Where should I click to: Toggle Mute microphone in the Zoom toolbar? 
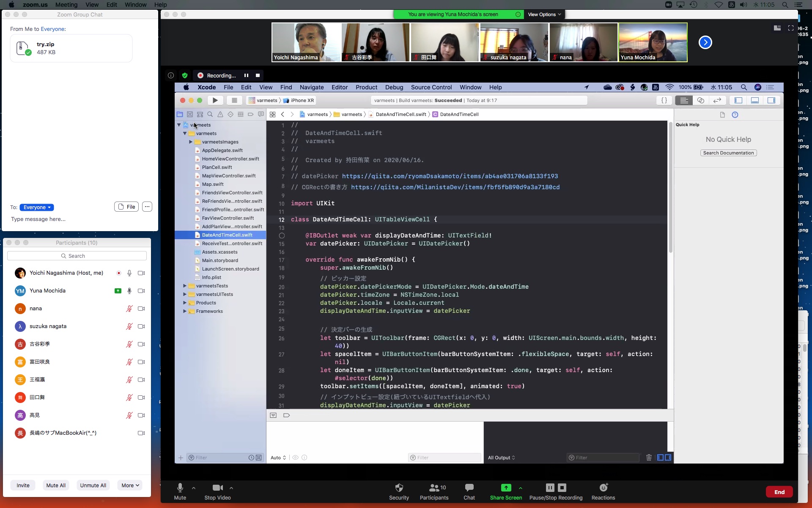180,488
